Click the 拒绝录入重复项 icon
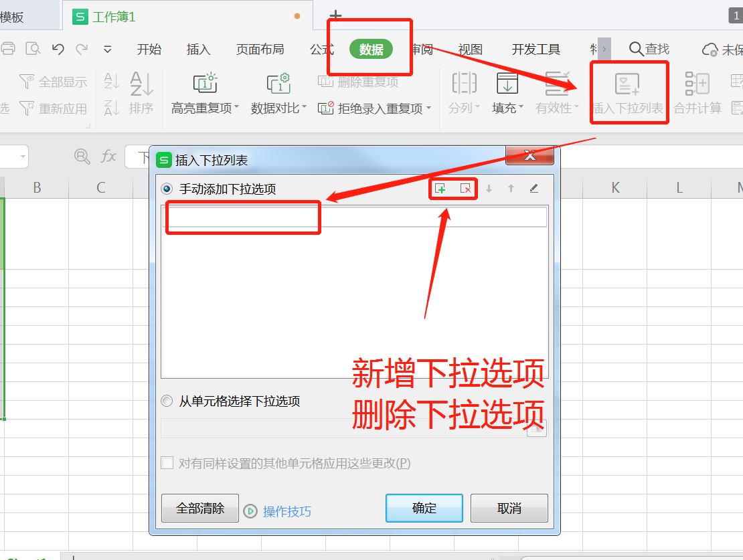743x560 pixels. point(325,108)
